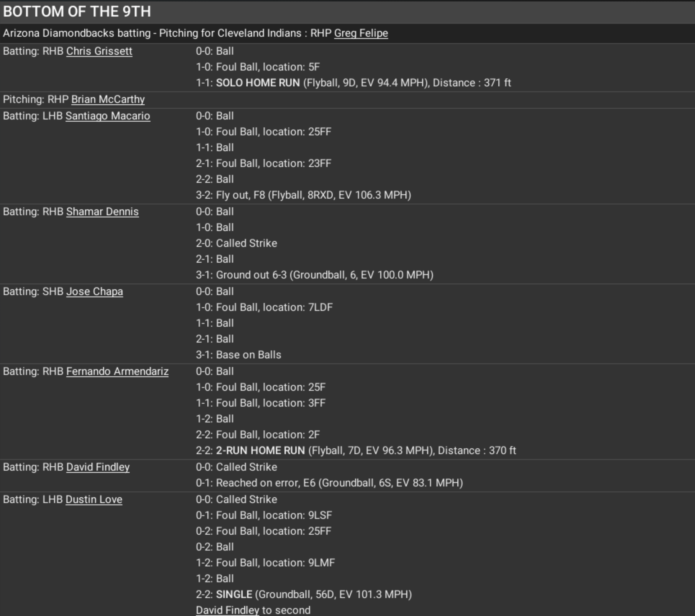695x616 pixels.
Task: Open Dustin Love's player link
Action: pos(94,499)
